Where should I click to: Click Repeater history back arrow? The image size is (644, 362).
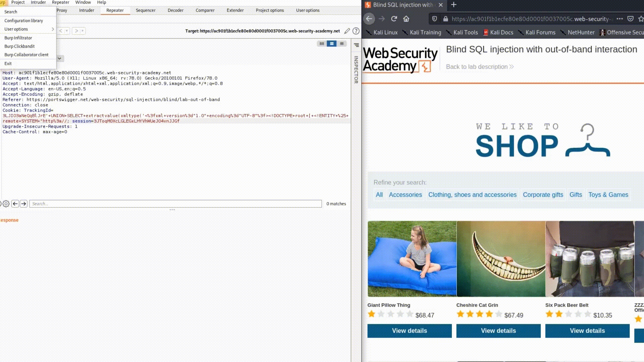point(61,31)
